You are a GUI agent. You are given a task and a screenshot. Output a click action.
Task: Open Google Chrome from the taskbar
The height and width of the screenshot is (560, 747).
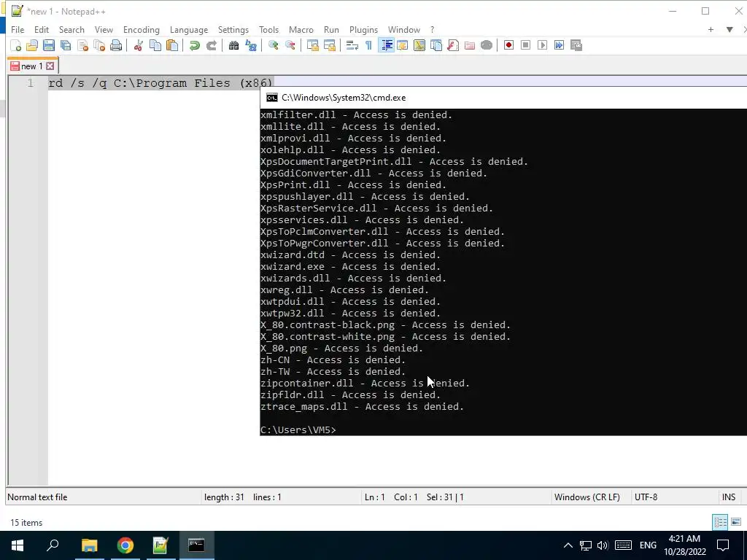click(x=125, y=545)
